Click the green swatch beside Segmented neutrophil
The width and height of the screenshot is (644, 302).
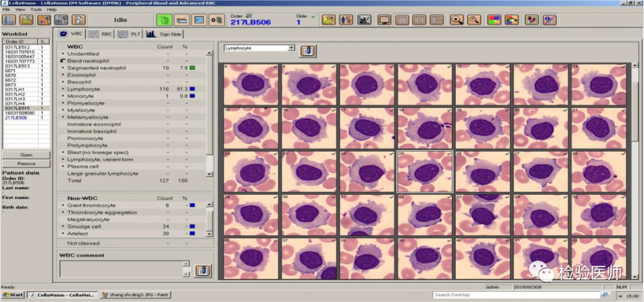click(193, 68)
